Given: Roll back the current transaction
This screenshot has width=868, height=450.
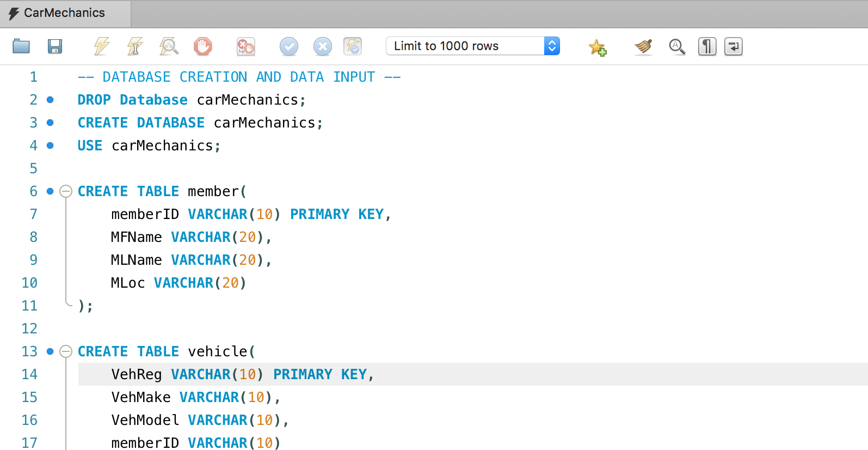Looking at the screenshot, I should (322, 46).
